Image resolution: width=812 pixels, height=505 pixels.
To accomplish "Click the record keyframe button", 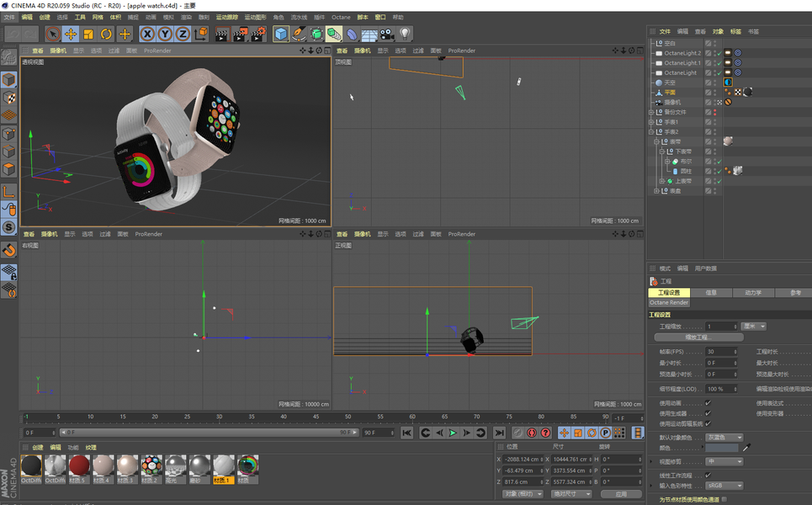I will click(x=517, y=433).
